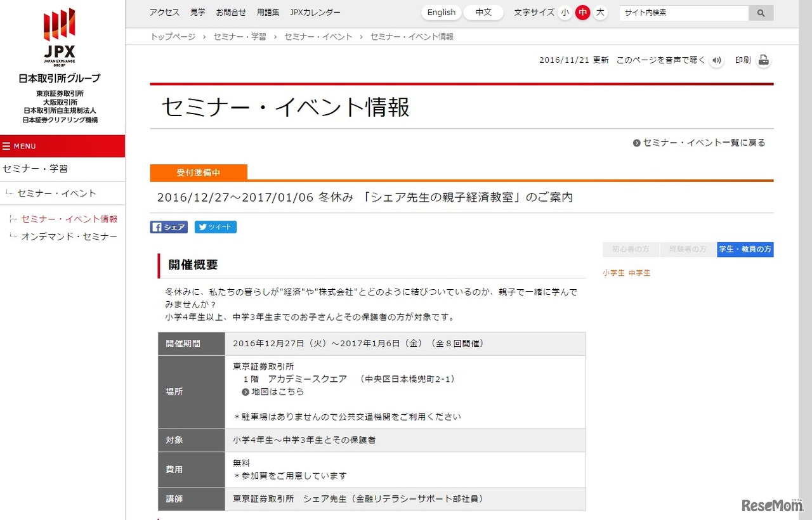Image resolution: width=812 pixels, height=520 pixels.
Task: Click the audio speaker icon
Action: click(716, 60)
